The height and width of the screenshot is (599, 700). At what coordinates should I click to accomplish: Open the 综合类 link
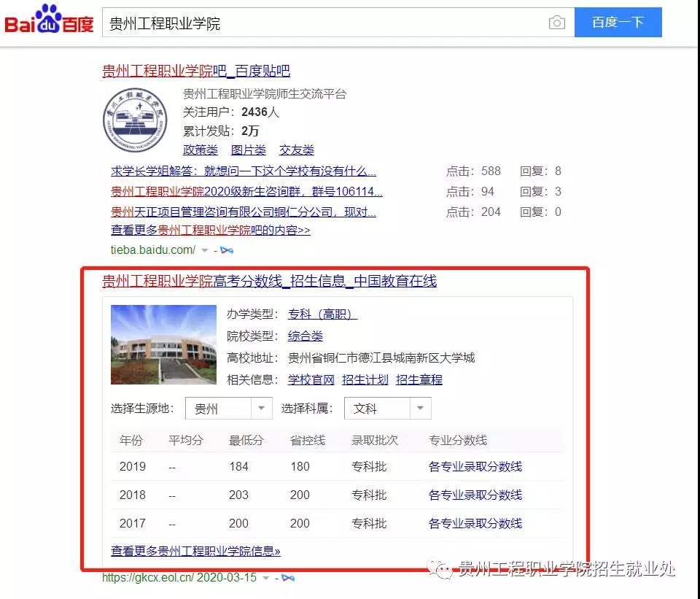(x=305, y=336)
